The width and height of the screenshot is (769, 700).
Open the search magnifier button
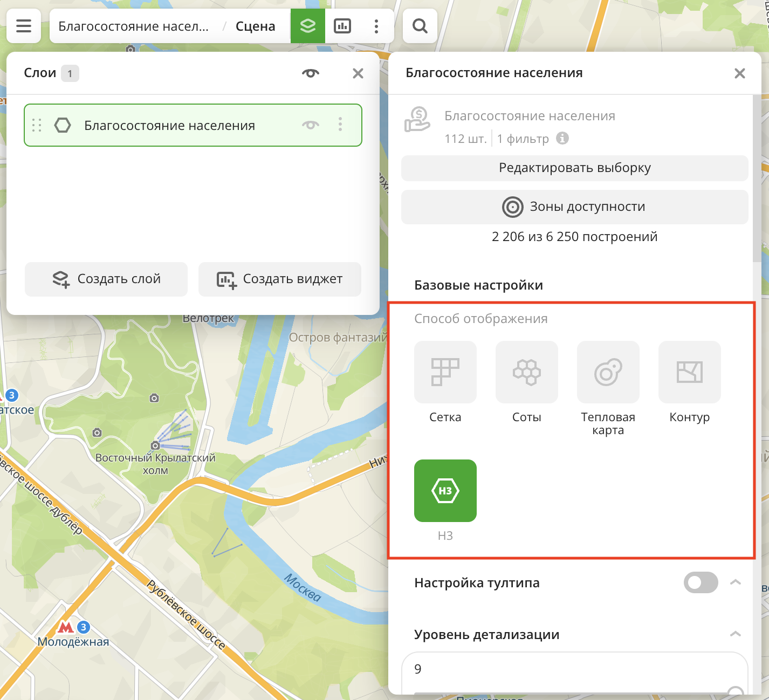coord(420,26)
